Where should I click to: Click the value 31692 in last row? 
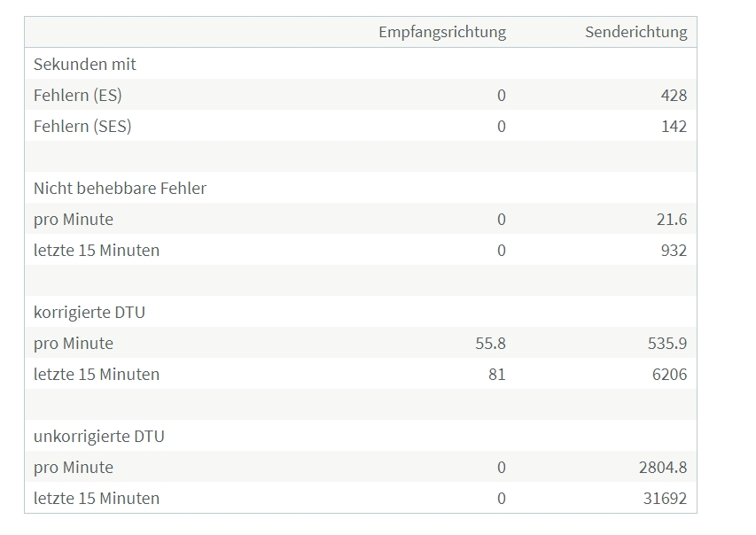665,498
